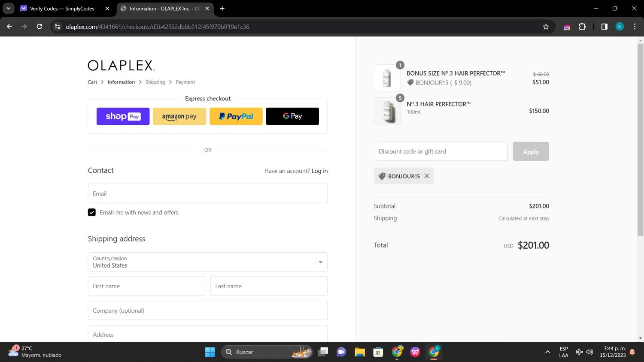Open Windows Start menu
The image size is (644, 362).
(x=210, y=352)
